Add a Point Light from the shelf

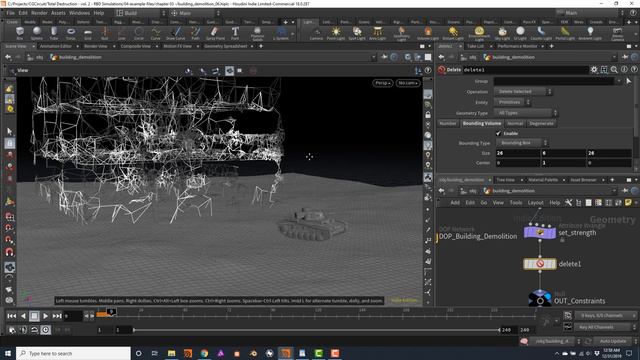(x=336, y=33)
